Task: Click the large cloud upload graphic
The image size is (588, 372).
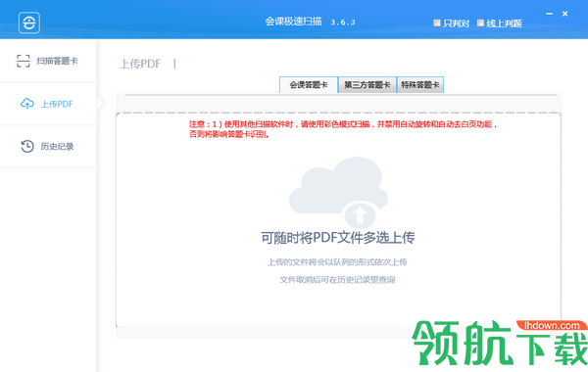Action: [x=338, y=192]
